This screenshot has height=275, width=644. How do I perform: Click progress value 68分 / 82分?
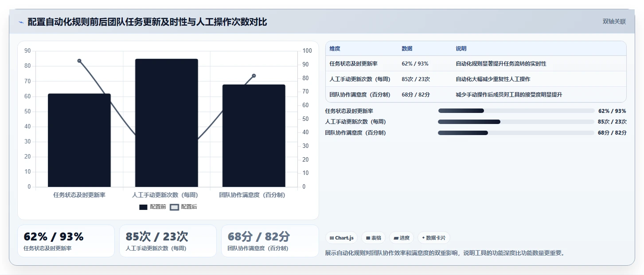(612, 133)
